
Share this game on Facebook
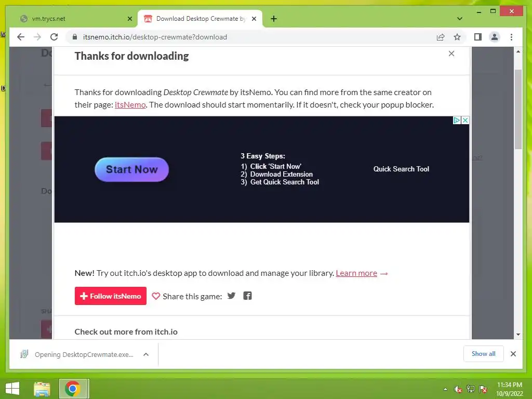247,296
